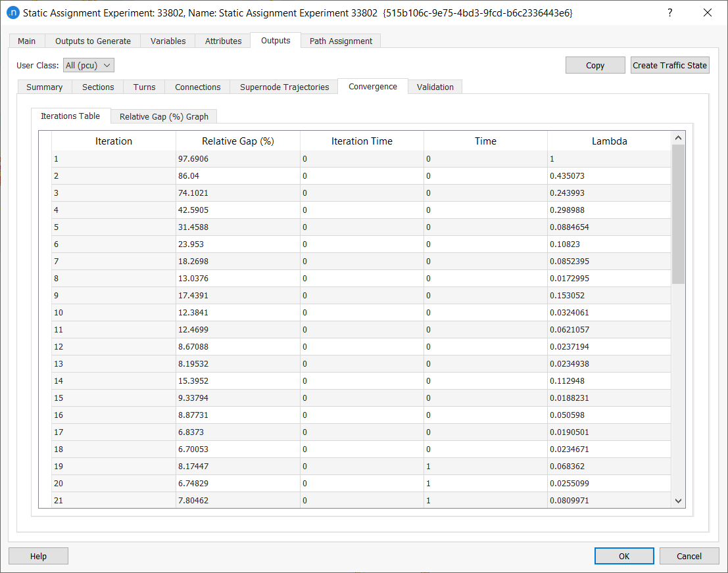Switch to the Summary sub-tab

pyautogui.click(x=44, y=87)
